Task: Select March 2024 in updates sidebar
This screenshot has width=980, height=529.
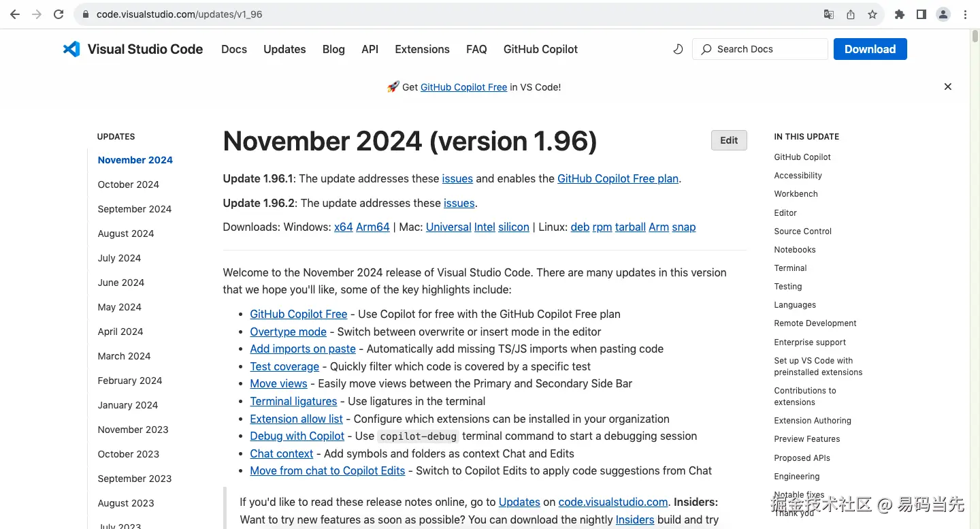Action: click(124, 356)
